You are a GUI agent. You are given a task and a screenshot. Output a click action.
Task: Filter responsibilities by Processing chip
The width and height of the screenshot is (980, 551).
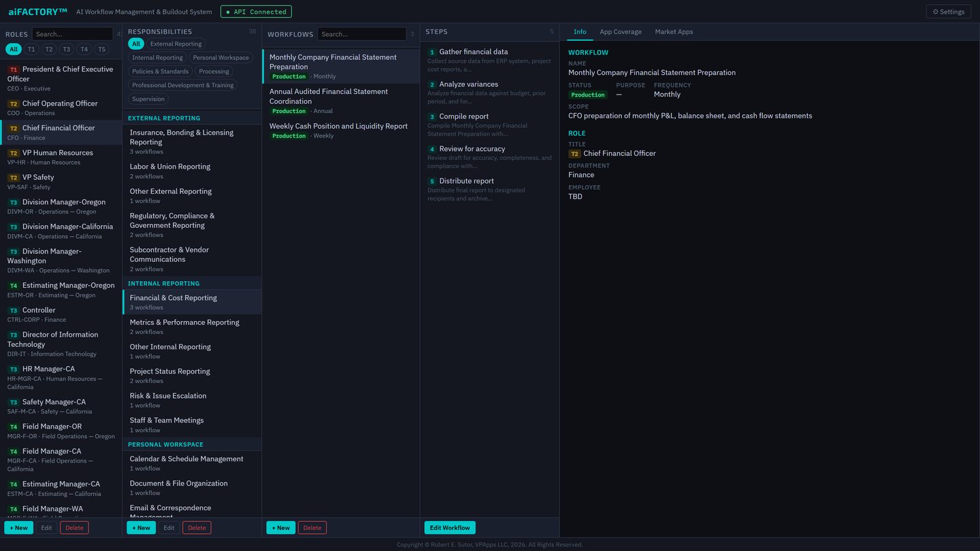(x=214, y=71)
